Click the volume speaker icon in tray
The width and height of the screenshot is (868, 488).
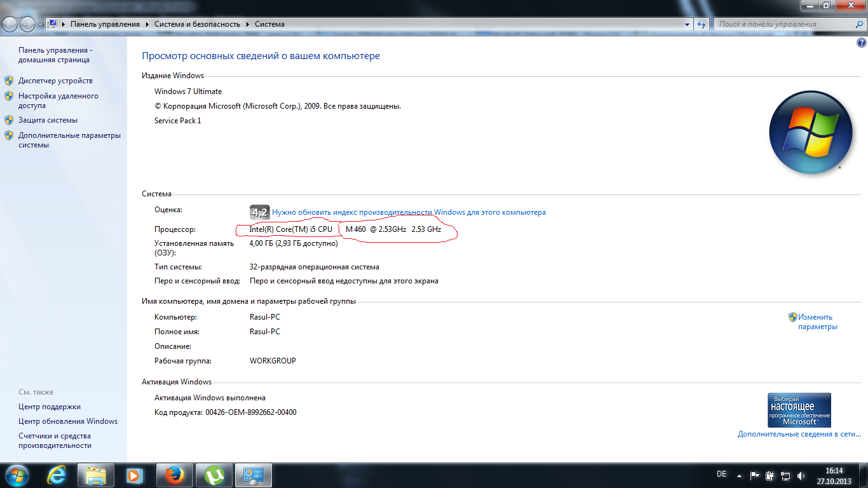point(801,475)
